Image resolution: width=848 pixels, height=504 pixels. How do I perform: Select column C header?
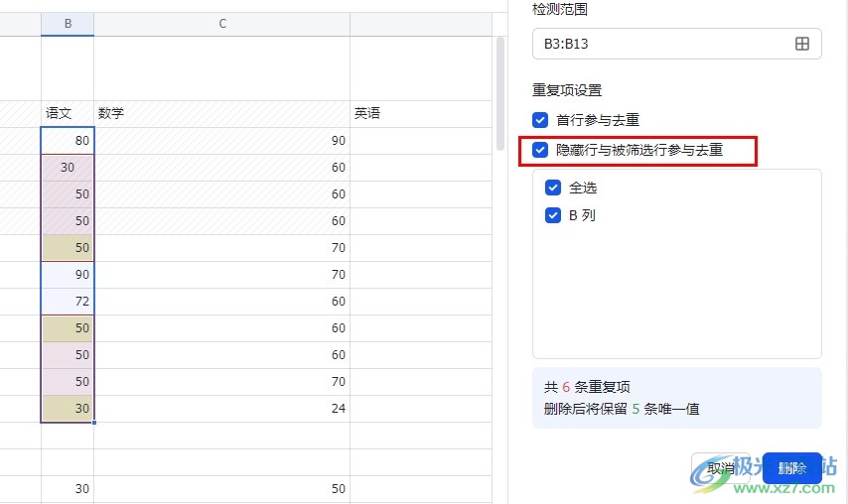click(222, 24)
